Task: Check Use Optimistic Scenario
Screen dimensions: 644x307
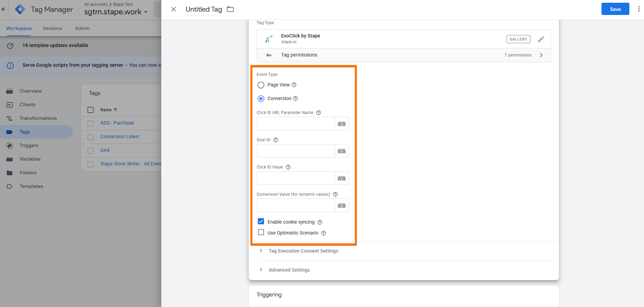Action: 261,232
